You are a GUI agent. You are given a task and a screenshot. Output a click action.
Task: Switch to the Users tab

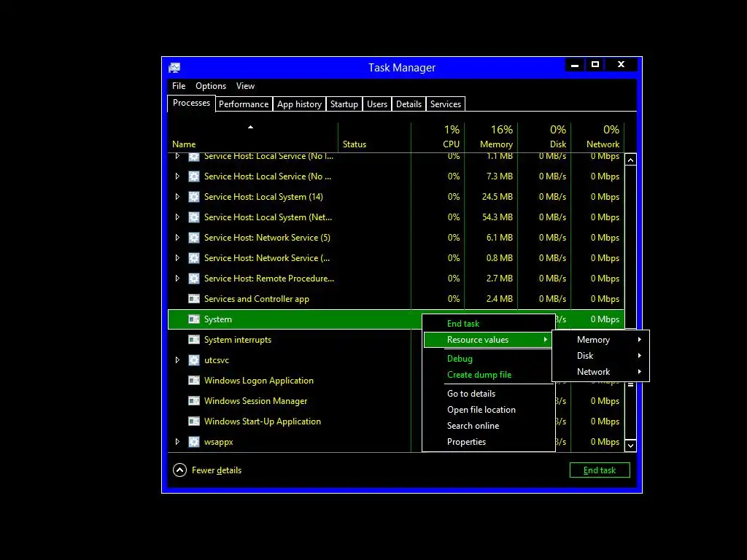tap(377, 104)
